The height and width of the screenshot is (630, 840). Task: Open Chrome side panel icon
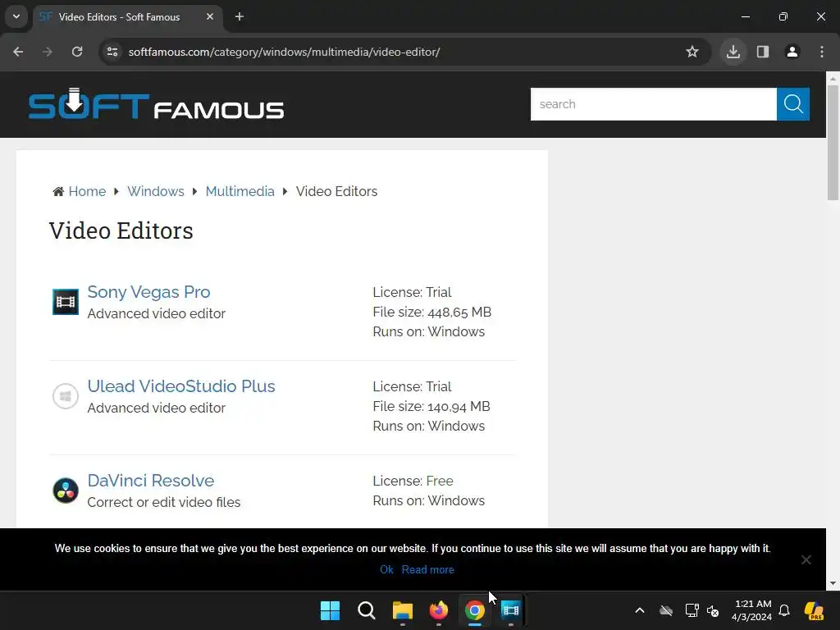pyautogui.click(x=763, y=52)
